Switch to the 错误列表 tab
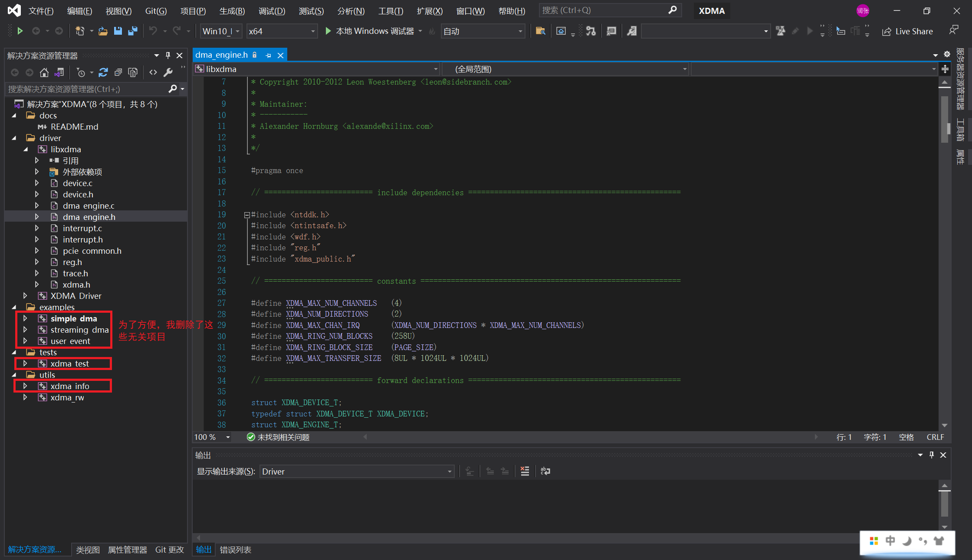 (236, 550)
